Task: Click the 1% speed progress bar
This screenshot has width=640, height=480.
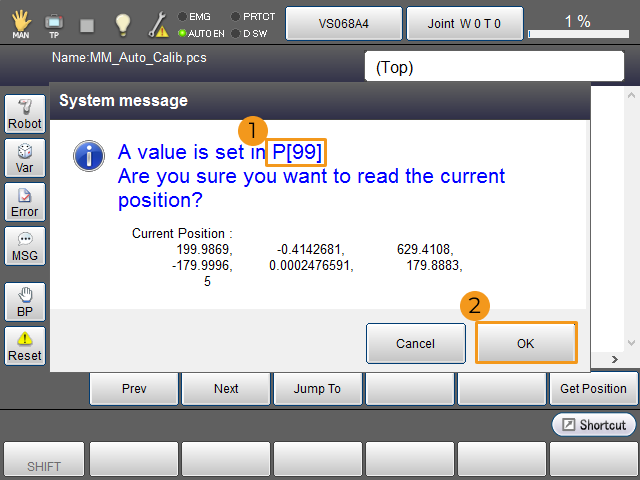Action: click(578, 34)
